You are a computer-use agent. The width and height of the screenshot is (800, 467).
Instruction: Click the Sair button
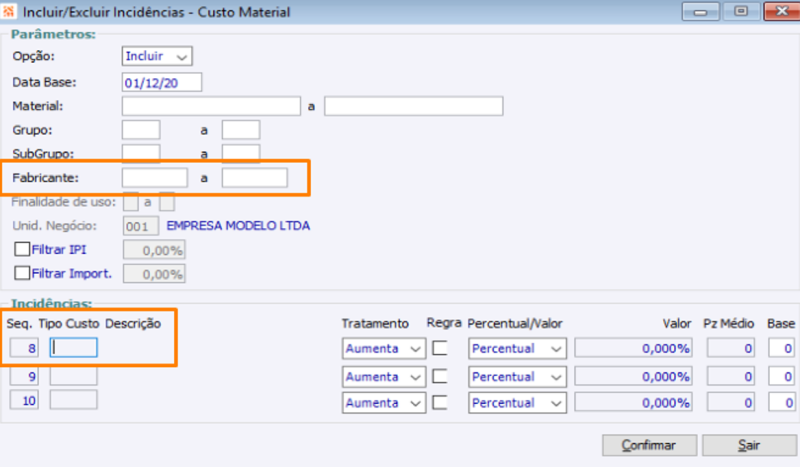coord(748,445)
